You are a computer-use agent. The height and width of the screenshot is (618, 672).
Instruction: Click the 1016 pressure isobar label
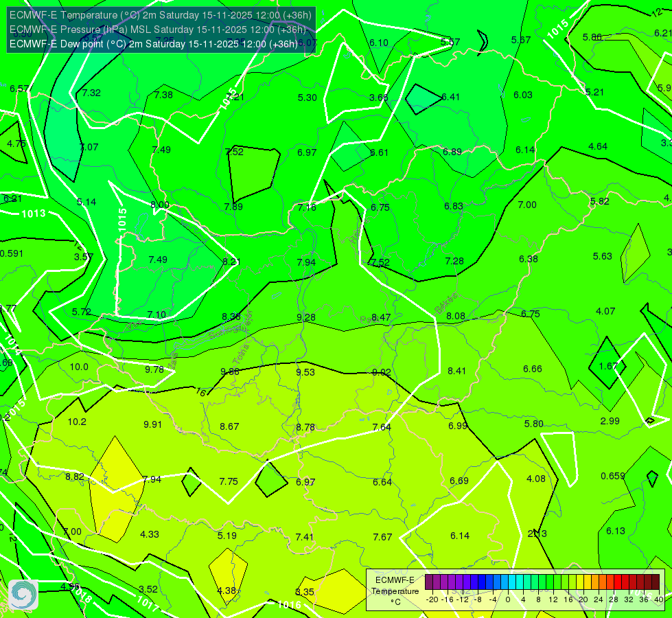point(289,605)
